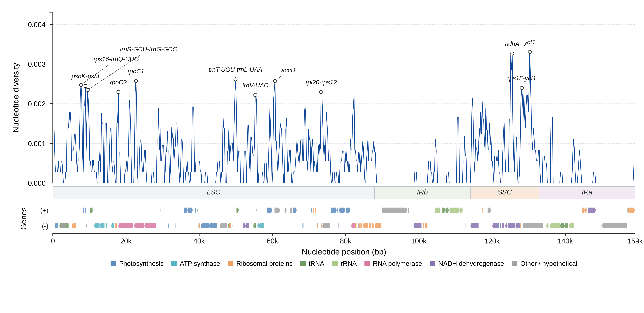Click the 'accD' annotation label
644x313 pixels.
pos(288,70)
